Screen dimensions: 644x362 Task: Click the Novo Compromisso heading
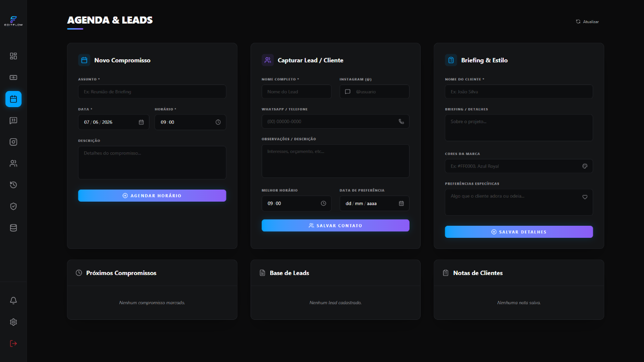point(122,60)
